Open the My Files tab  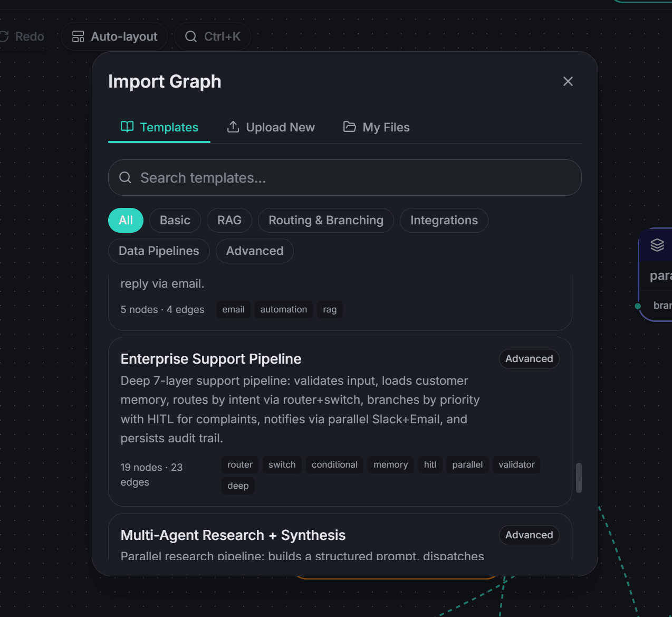(x=376, y=127)
